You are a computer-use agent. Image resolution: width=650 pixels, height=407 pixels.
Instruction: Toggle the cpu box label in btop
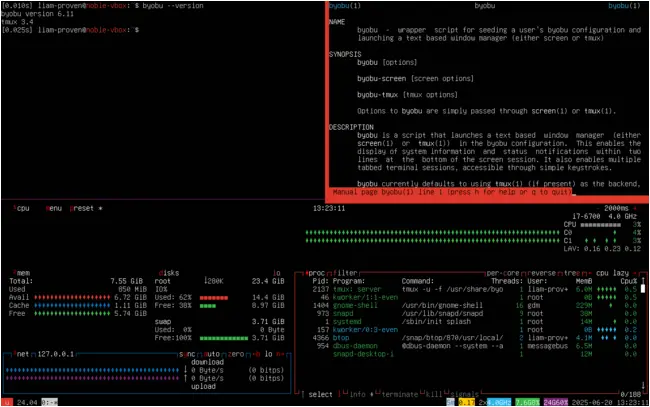(22, 208)
